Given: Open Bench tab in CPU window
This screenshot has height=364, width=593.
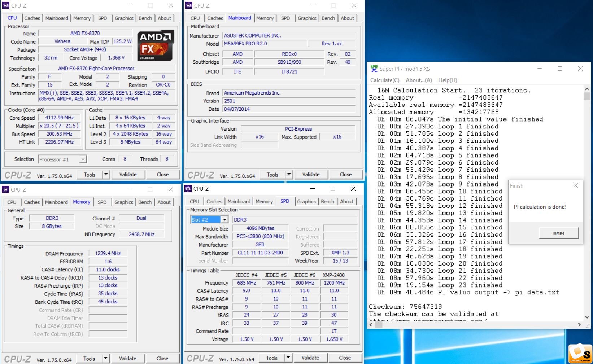Looking at the screenshot, I should 145,18.
